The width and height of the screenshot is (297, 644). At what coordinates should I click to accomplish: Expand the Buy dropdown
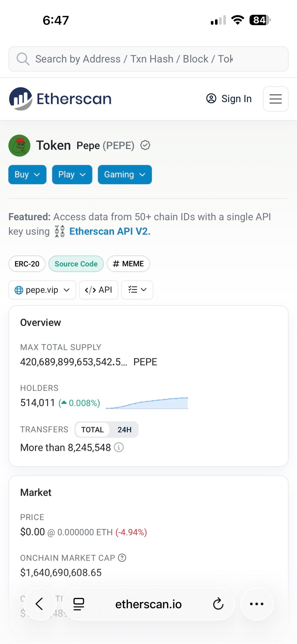point(27,175)
